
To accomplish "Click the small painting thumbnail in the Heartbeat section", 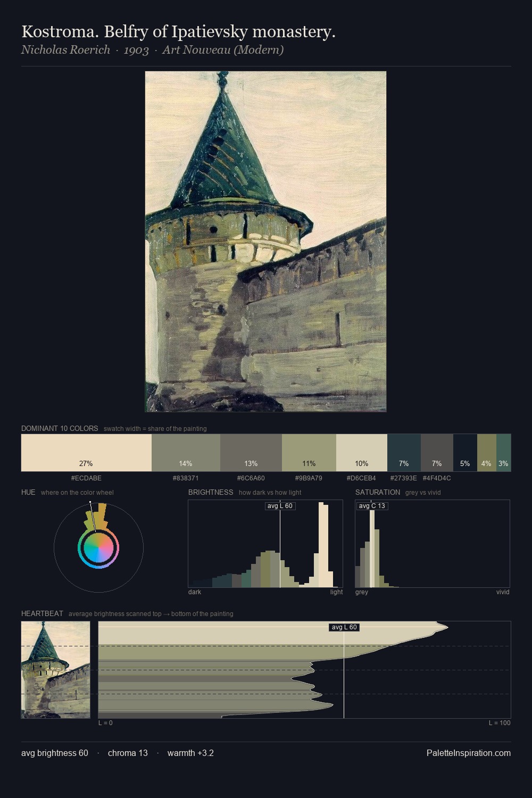I will click(x=56, y=670).
